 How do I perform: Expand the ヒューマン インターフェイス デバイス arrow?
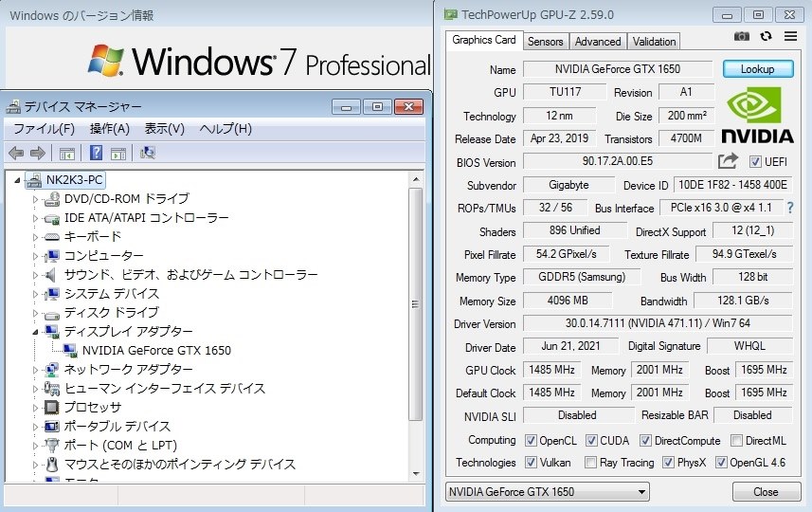[x=35, y=389]
